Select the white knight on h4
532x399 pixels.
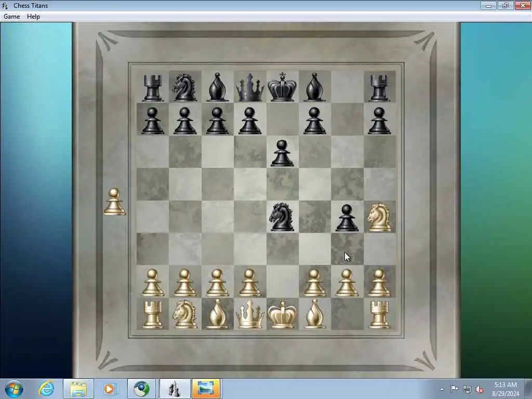click(x=379, y=218)
